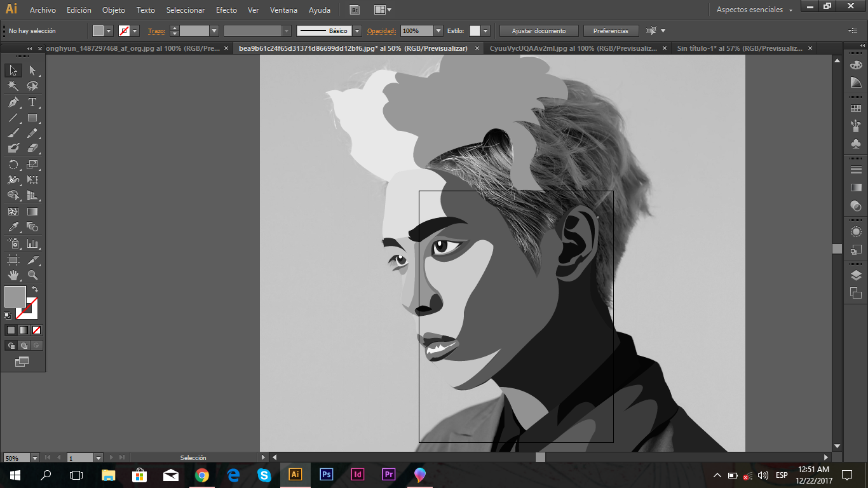
Task: Select the Symbol Sprayer tool
Action: click(13, 243)
